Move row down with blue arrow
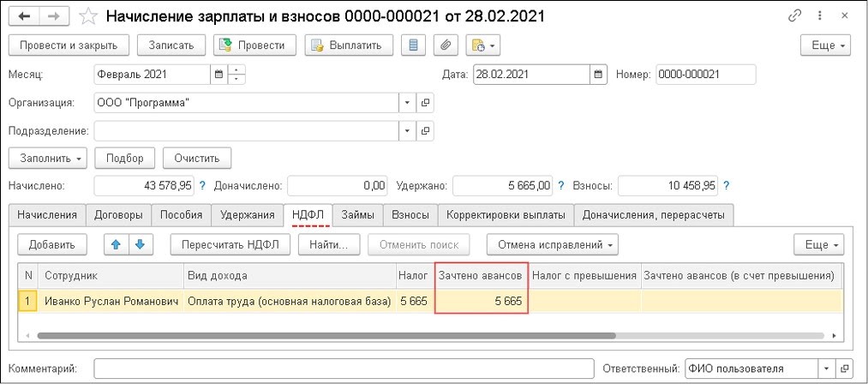This screenshot has width=868, height=384. (x=139, y=244)
